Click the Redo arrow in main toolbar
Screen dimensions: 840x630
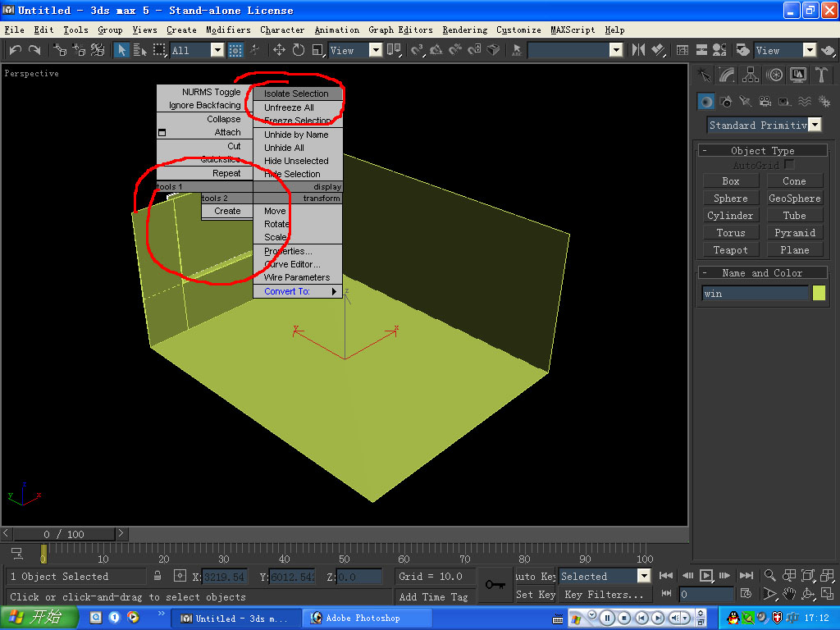tap(34, 50)
